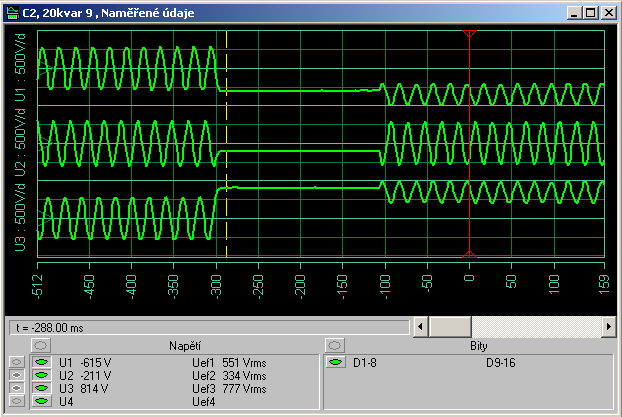
Task: Click the red cursor bottom triangle marker
Action: (x=469, y=254)
